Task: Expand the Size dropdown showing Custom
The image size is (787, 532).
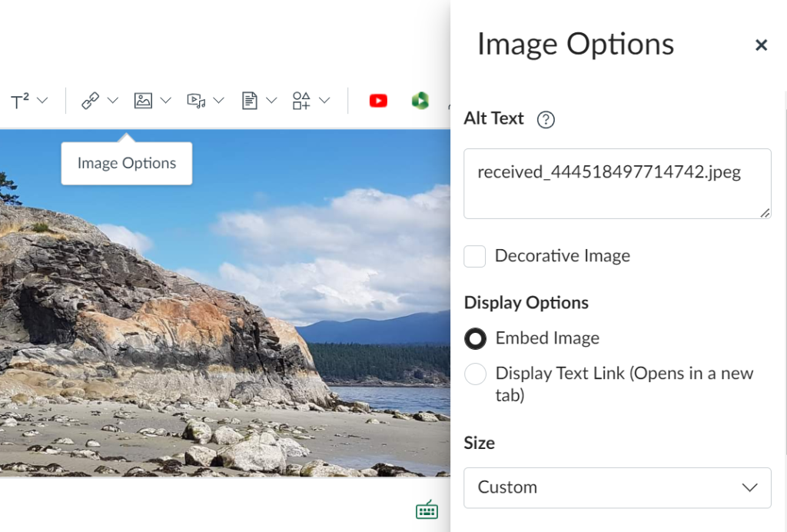Action: (617, 487)
